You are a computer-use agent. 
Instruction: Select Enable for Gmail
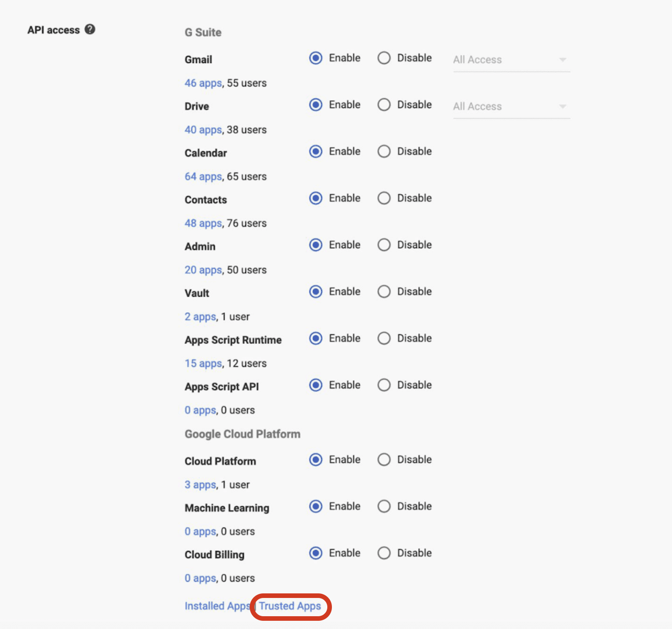click(315, 58)
